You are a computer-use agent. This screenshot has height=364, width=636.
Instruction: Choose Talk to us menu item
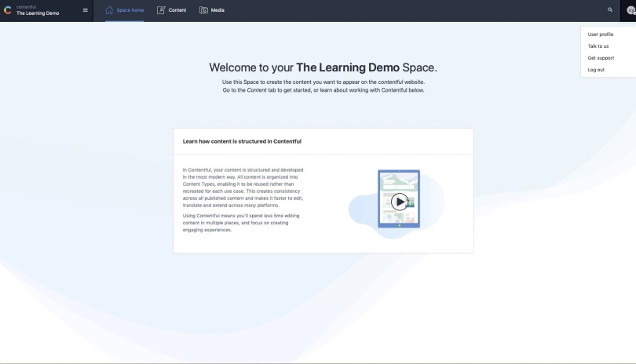pyautogui.click(x=598, y=46)
